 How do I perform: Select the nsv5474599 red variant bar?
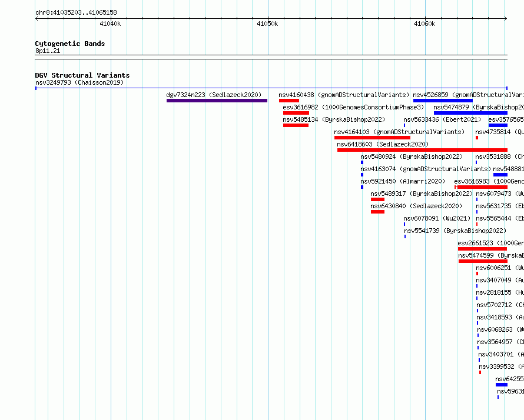coord(483,261)
